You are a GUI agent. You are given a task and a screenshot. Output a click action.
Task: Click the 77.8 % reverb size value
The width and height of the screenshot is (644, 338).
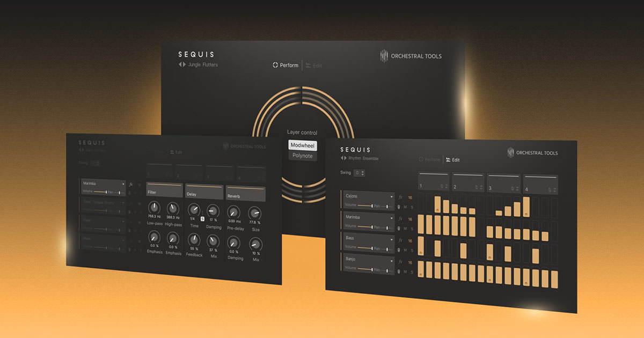coord(255,222)
